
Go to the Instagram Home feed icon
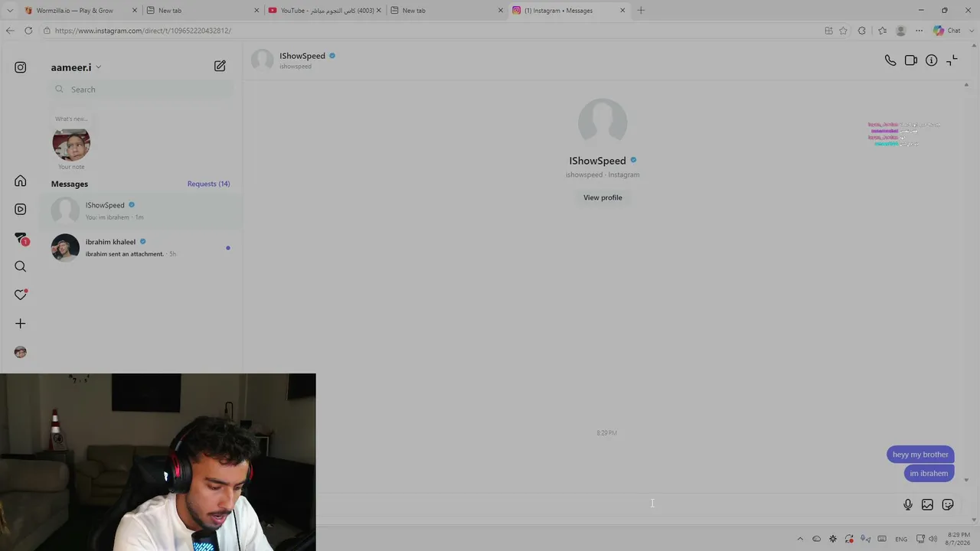click(x=21, y=181)
